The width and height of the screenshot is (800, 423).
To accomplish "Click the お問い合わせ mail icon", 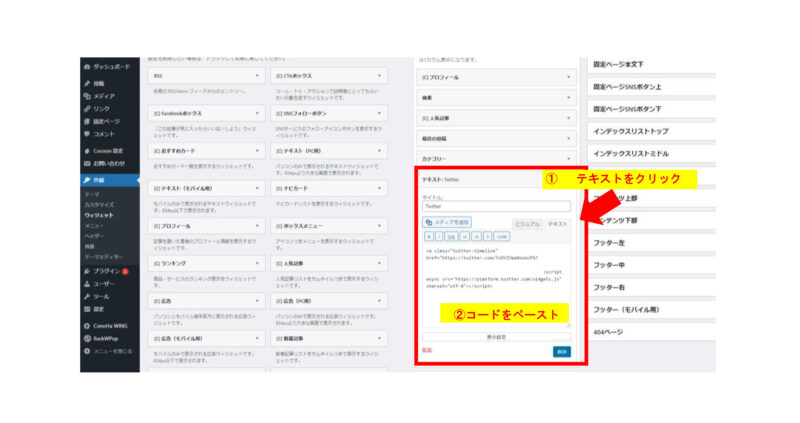I will coord(87,163).
